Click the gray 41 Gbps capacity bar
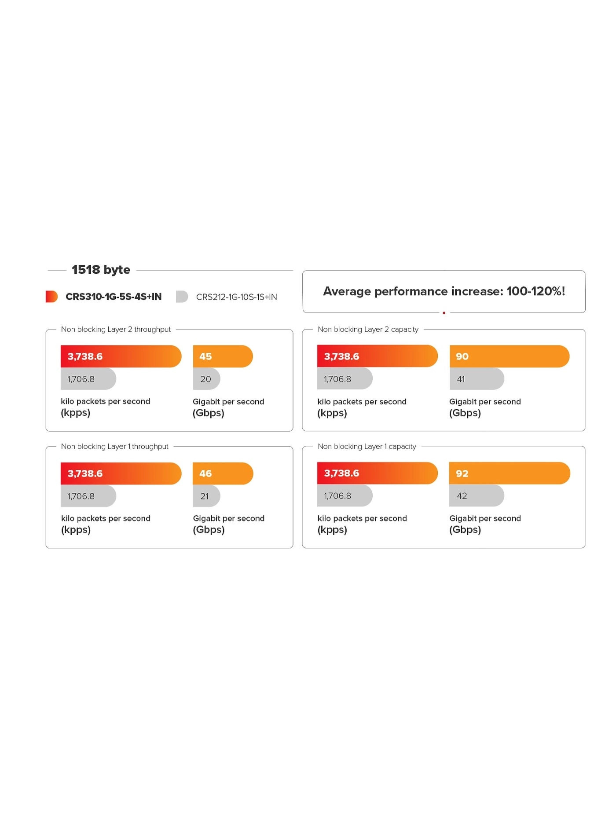Screen dimensions: 616x840 click(477, 379)
